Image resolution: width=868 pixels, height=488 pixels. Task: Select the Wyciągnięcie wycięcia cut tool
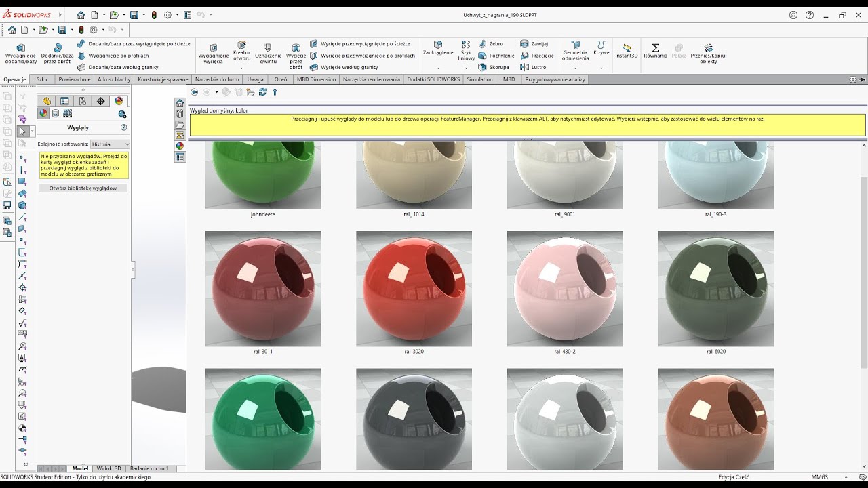214,54
